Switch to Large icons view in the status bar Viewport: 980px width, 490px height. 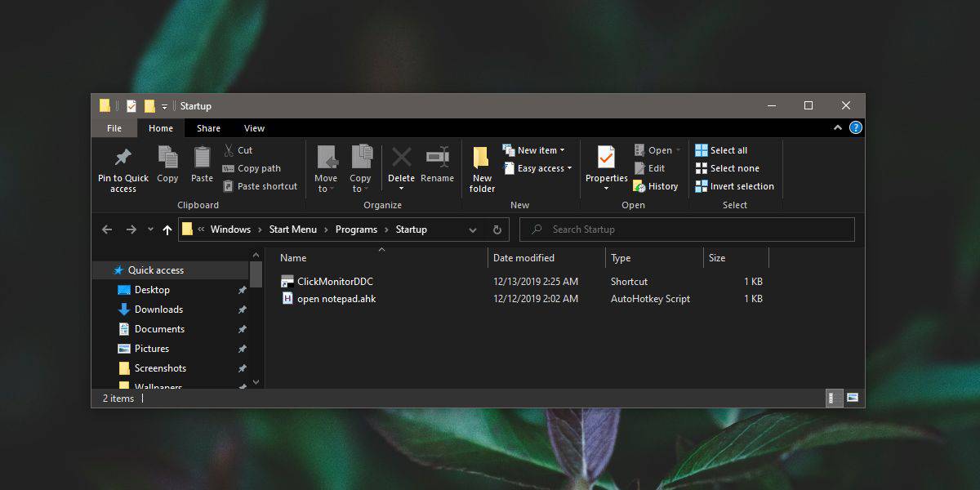(853, 398)
